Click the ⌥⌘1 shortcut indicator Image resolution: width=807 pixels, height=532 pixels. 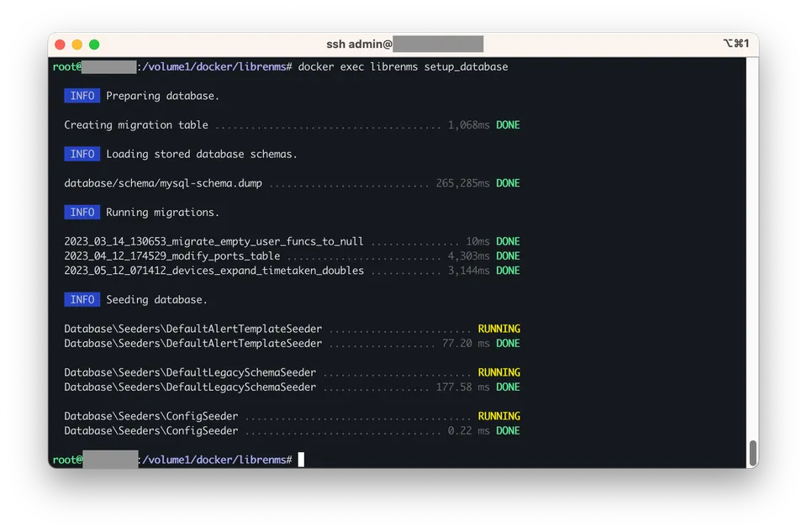pyautogui.click(x=736, y=43)
